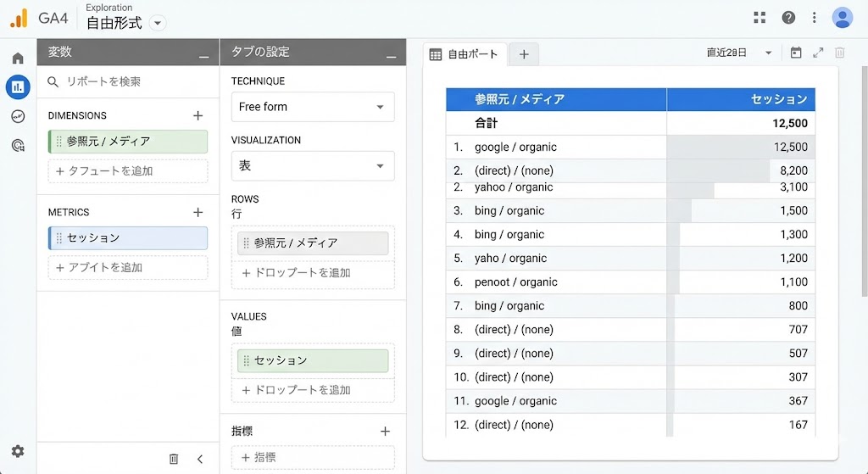Click trash icon at bottom of 変数 panel
Viewport: 868px width, 474px height.
point(173,459)
